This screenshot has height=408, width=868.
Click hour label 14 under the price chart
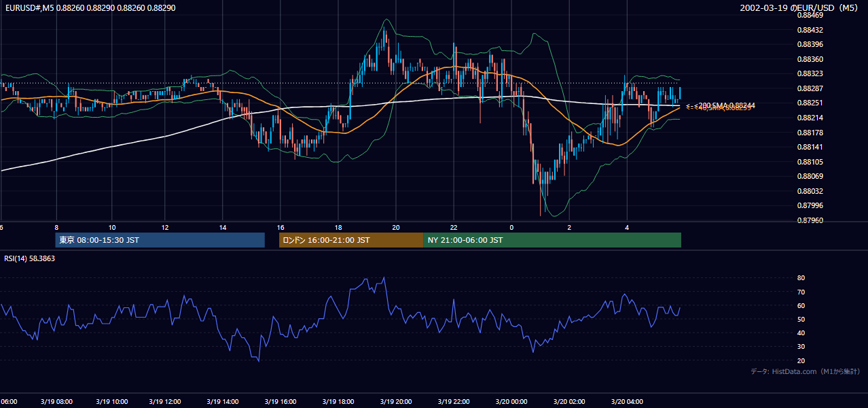click(x=223, y=227)
